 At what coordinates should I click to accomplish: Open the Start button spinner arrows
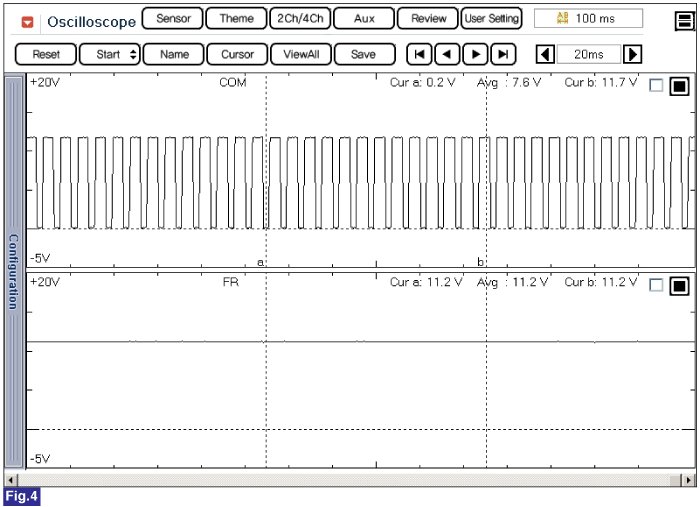point(133,54)
